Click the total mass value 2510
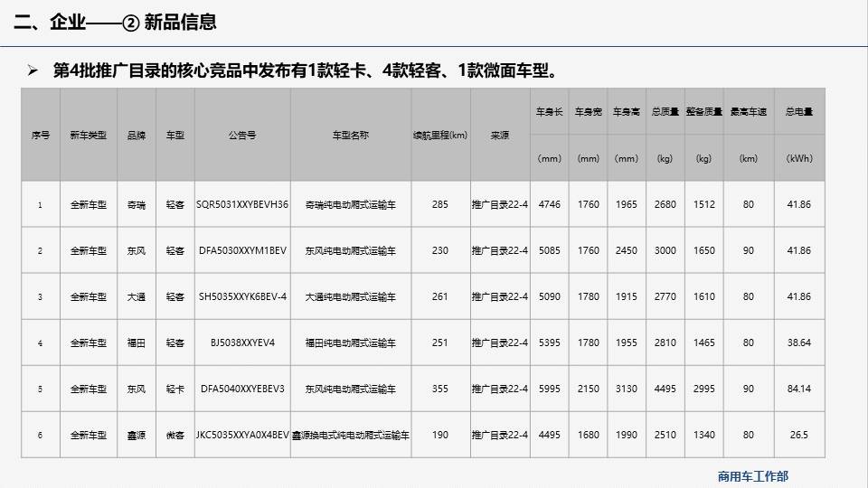The width and height of the screenshot is (868, 488). [x=665, y=435]
